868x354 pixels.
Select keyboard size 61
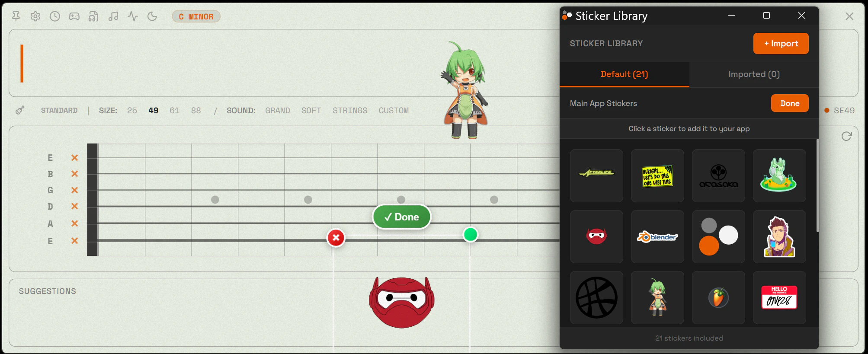click(x=174, y=110)
